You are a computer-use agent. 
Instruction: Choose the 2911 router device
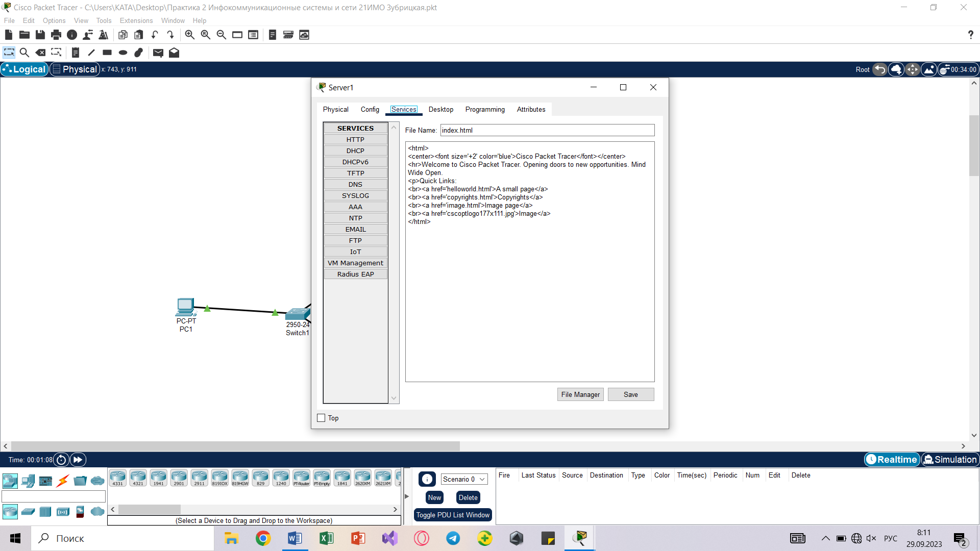pos(200,478)
